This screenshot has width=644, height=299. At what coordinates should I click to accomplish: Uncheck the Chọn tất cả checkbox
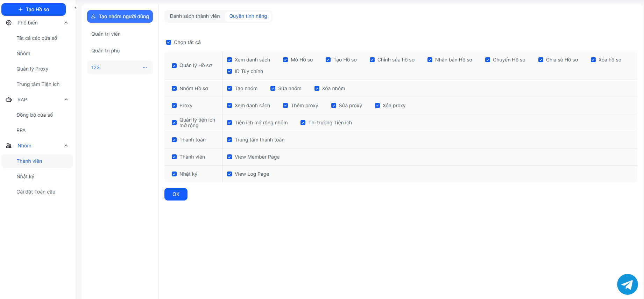(169, 42)
